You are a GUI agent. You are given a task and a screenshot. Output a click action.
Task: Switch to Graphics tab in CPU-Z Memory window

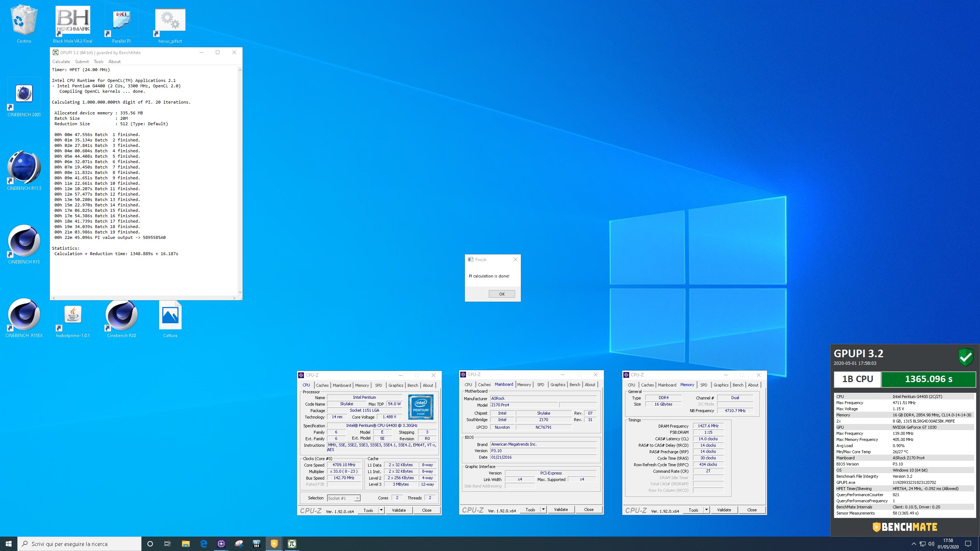721,385
